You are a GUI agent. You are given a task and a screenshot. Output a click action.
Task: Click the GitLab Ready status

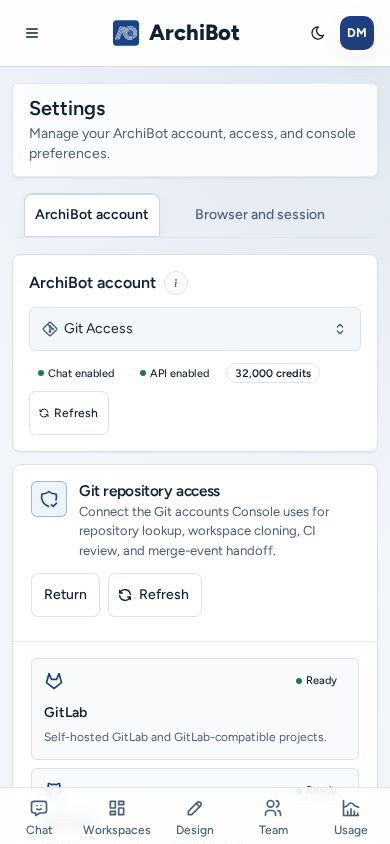[x=316, y=681]
